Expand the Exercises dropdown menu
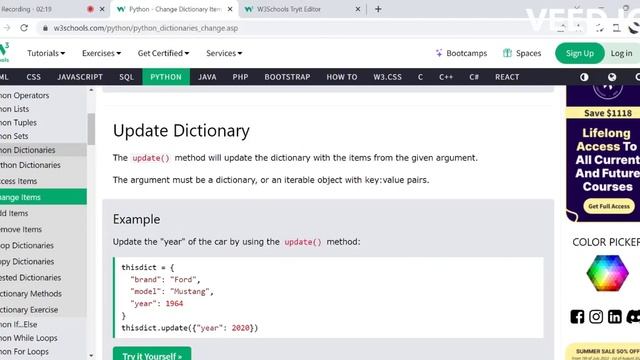 (x=101, y=53)
